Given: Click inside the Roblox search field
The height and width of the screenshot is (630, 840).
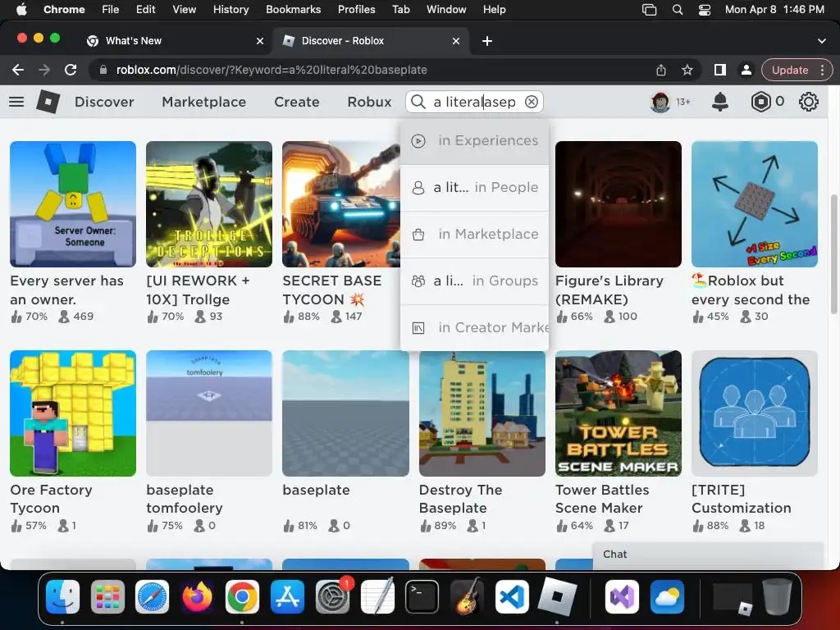Looking at the screenshot, I should [x=474, y=102].
